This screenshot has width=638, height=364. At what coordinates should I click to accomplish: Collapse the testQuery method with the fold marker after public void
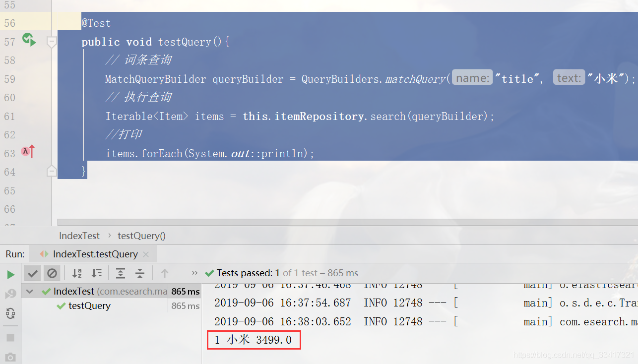[52, 42]
